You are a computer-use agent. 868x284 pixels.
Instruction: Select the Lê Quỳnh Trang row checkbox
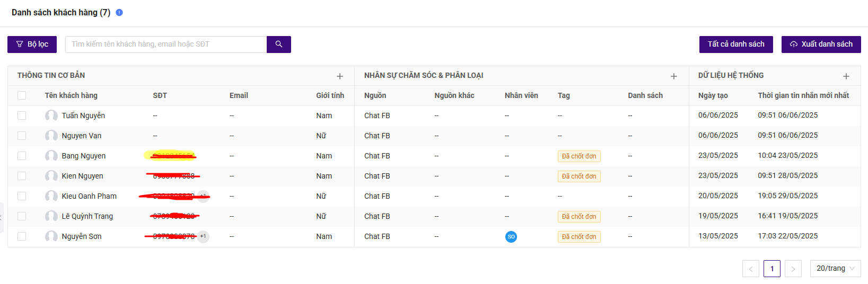point(22,216)
